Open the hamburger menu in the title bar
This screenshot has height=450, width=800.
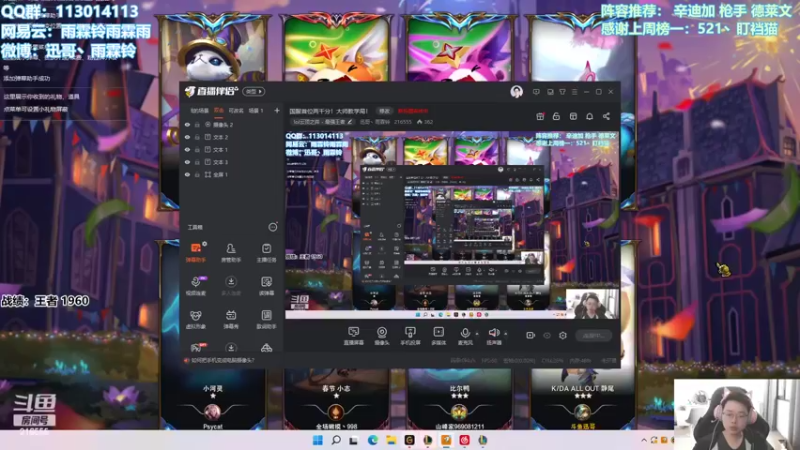tap(574, 92)
